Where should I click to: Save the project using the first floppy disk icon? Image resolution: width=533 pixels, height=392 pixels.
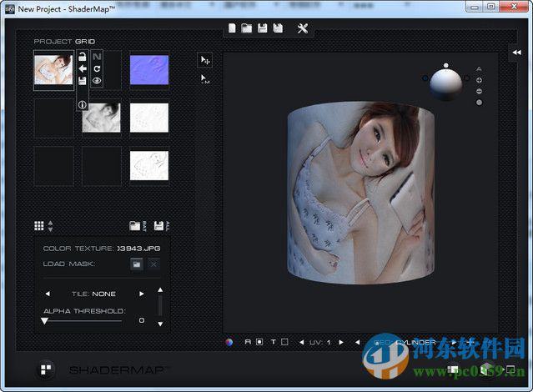click(x=262, y=28)
